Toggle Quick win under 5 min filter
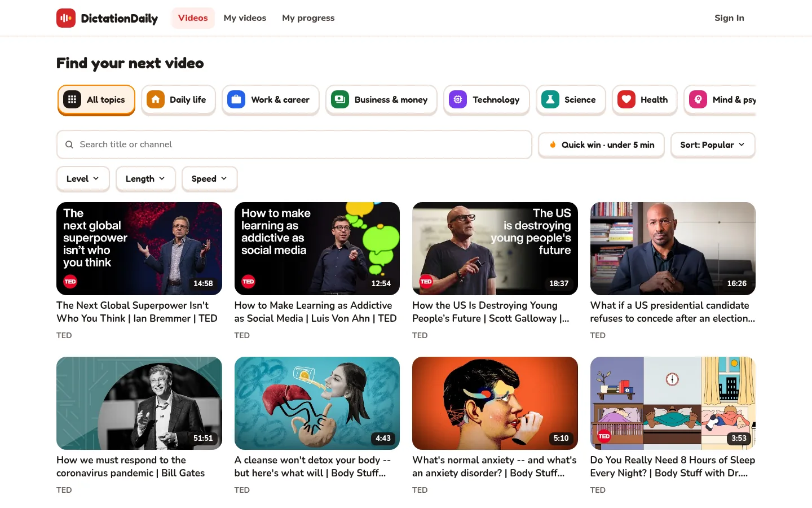 pos(601,144)
